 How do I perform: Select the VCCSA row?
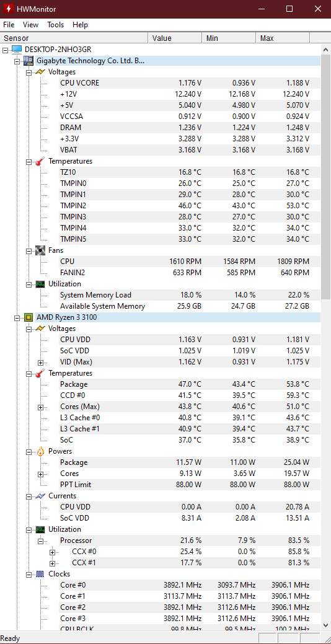pos(190,117)
